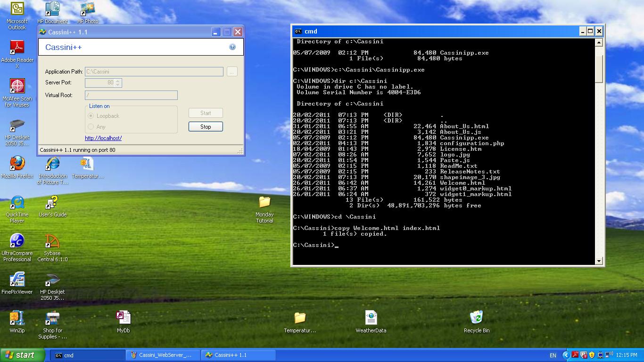Screen dimensions: 644x362
Task: Click the Server Port spinner arrows
Action: click(x=118, y=83)
